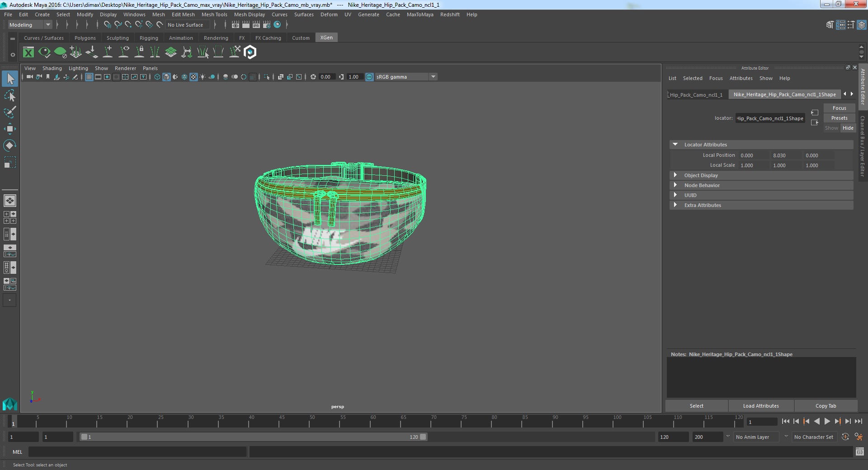Click the Presets button
868x470 pixels.
[839, 118]
